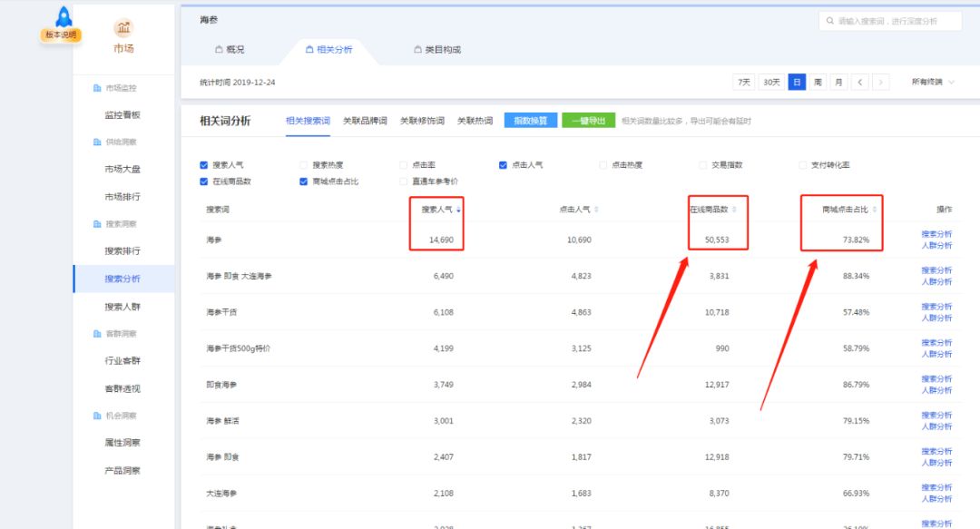Open 属性洞察 in sidebar
This screenshot has height=529, width=980.
click(x=122, y=443)
